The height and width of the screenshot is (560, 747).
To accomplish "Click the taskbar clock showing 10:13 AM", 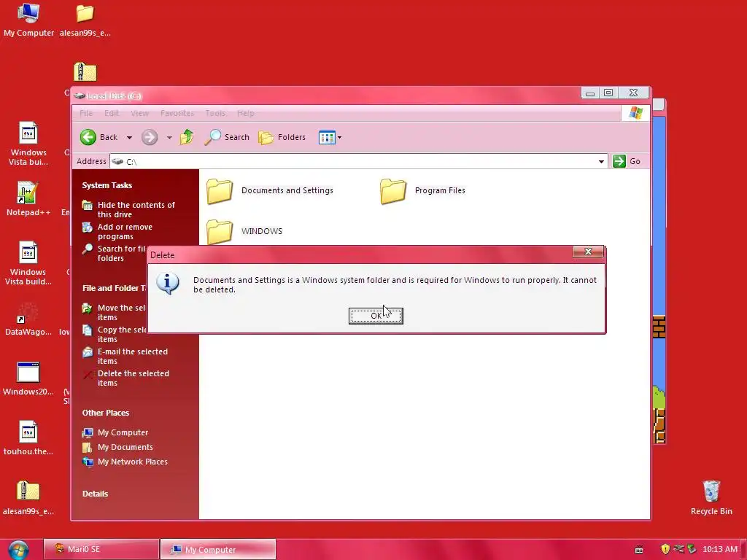I will [x=720, y=549].
